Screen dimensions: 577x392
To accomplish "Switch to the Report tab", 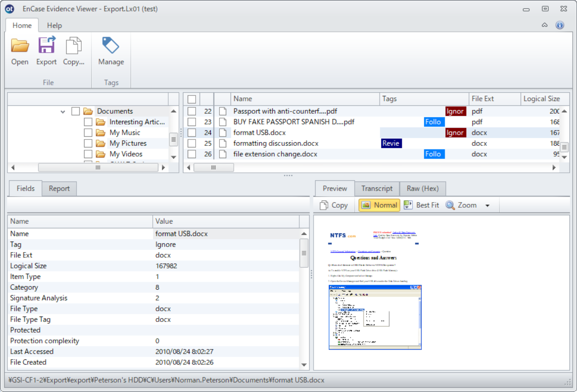I will coord(59,189).
